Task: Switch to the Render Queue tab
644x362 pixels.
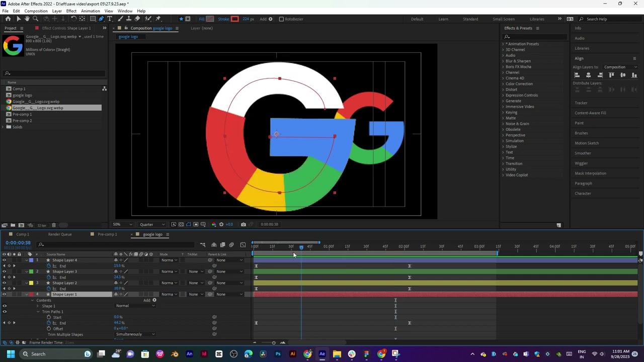Action: 60,234
